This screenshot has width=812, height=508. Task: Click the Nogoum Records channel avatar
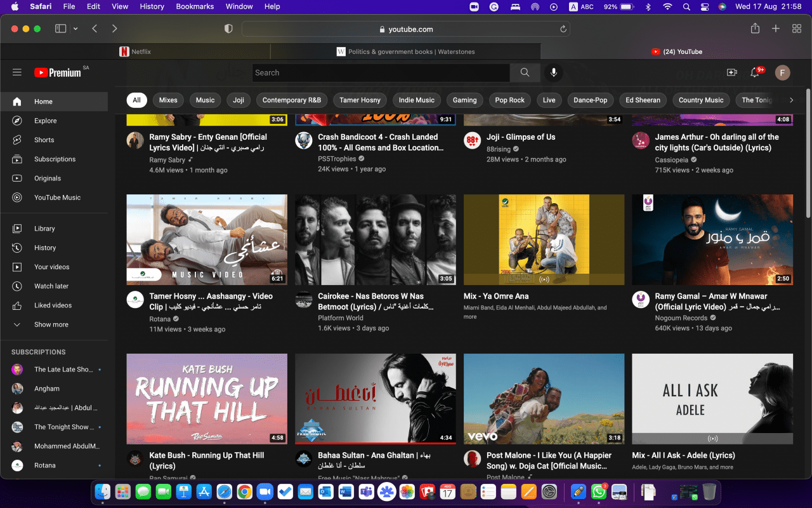641,300
